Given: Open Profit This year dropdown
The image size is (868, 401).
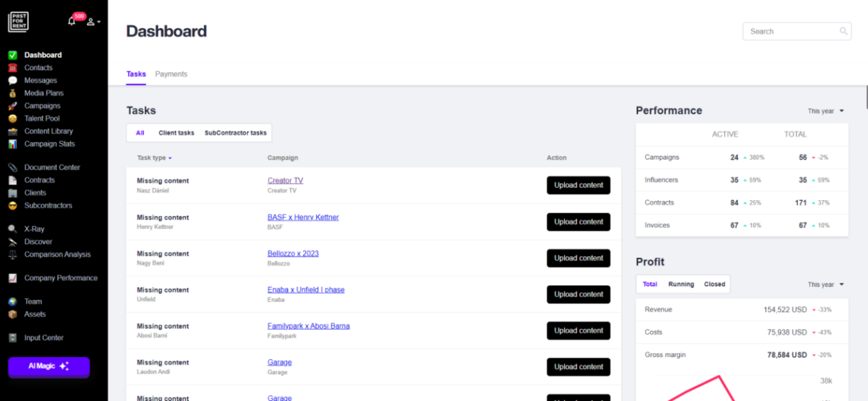Looking at the screenshot, I should point(825,285).
